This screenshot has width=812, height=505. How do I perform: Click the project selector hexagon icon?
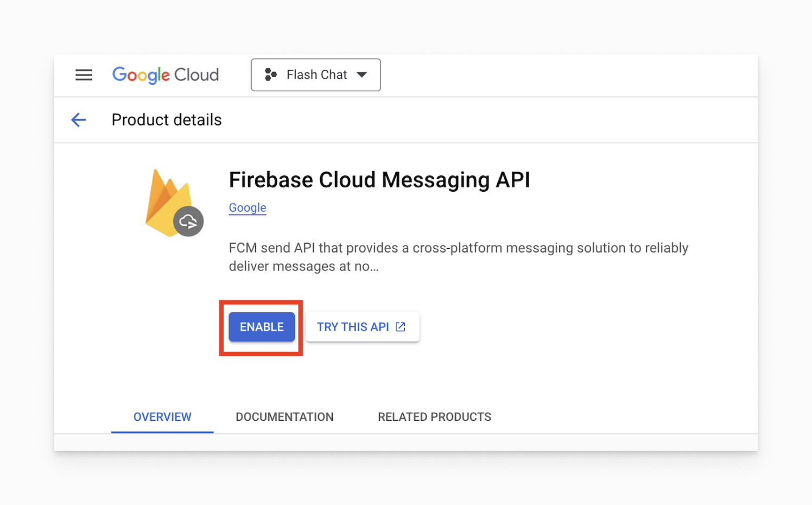tap(270, 74)
